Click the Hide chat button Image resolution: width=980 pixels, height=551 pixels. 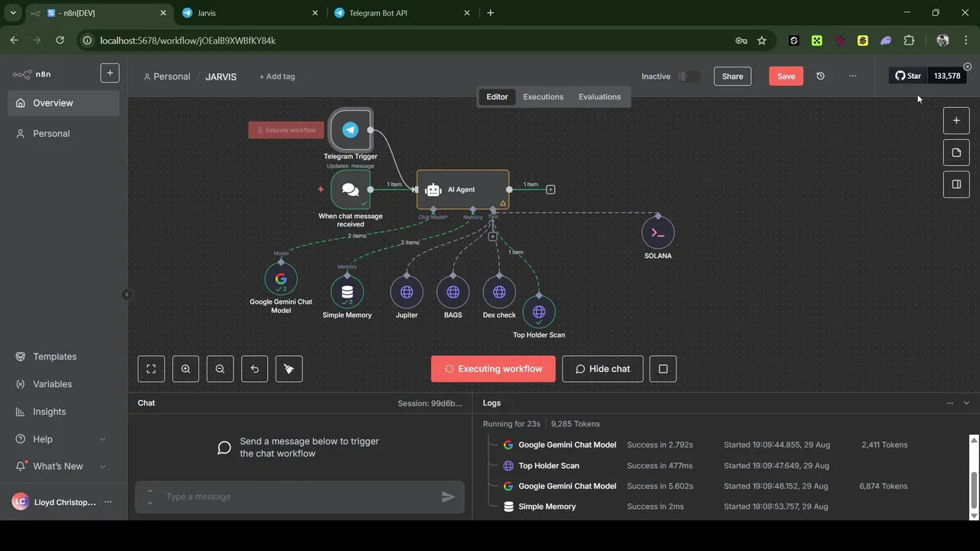[603, 369]
